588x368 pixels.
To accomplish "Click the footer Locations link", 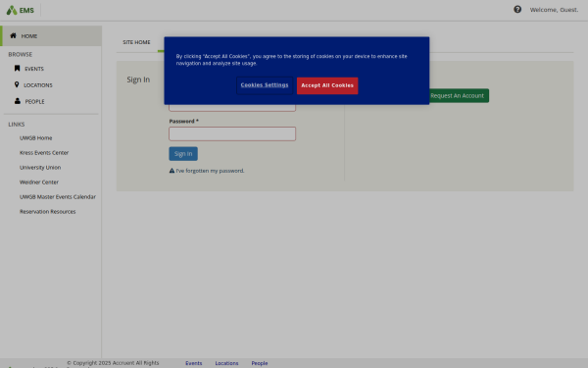I will click(227, 363).
